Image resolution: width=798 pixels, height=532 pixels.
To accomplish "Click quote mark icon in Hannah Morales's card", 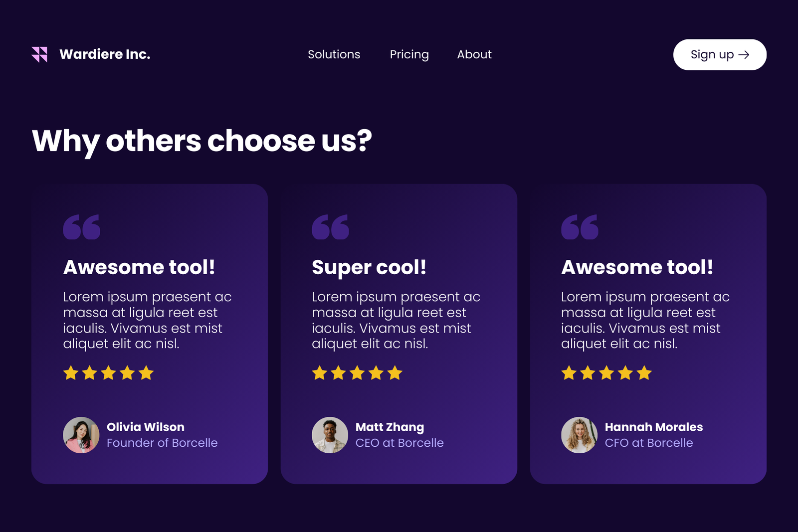I will (580, 227).
